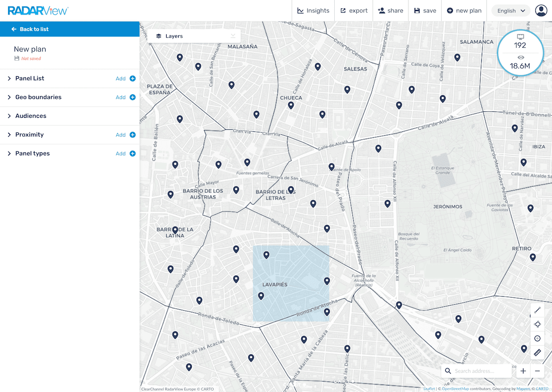
Task: Open the ruler measurement tool
Action: [x=537, y=352]
